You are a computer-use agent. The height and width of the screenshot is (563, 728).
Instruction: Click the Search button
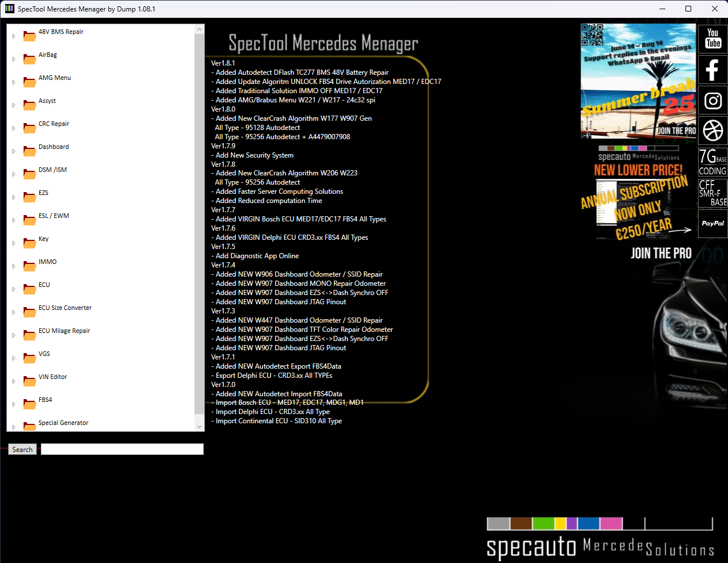pyautogui.click(x=22, y=450)
